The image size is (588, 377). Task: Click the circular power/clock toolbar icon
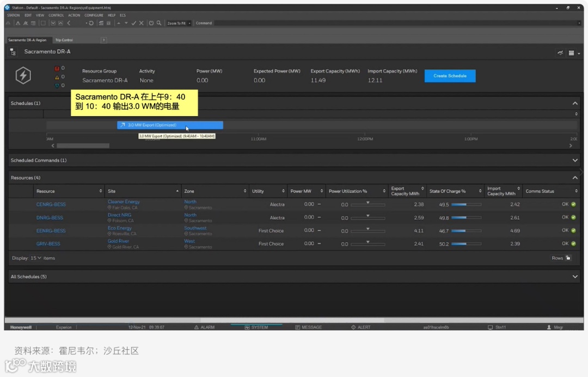(x=151, y=23)
